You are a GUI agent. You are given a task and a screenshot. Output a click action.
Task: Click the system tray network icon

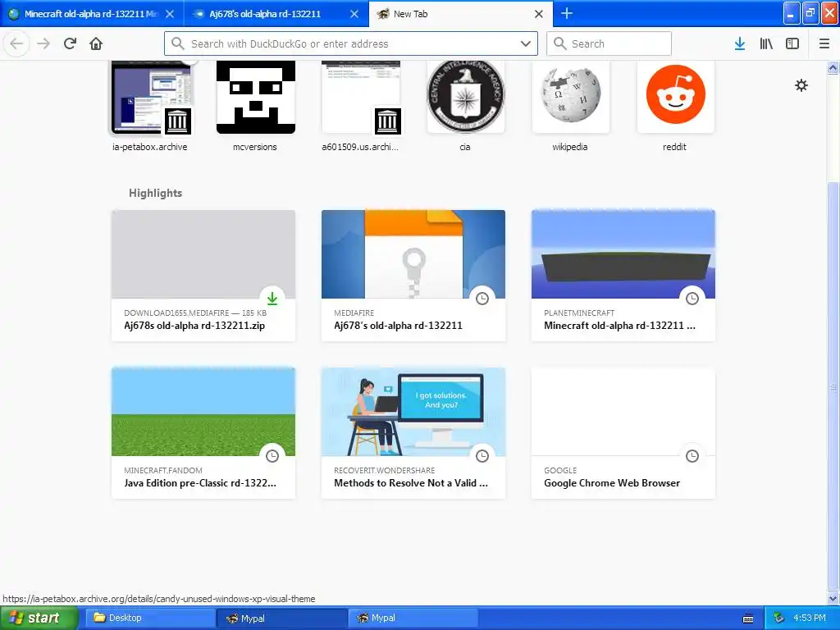(x=778, y=619)
